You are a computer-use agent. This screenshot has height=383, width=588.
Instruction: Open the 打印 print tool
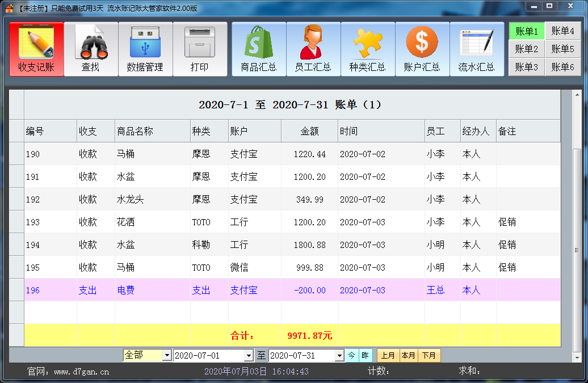click(x=200, y=49)
